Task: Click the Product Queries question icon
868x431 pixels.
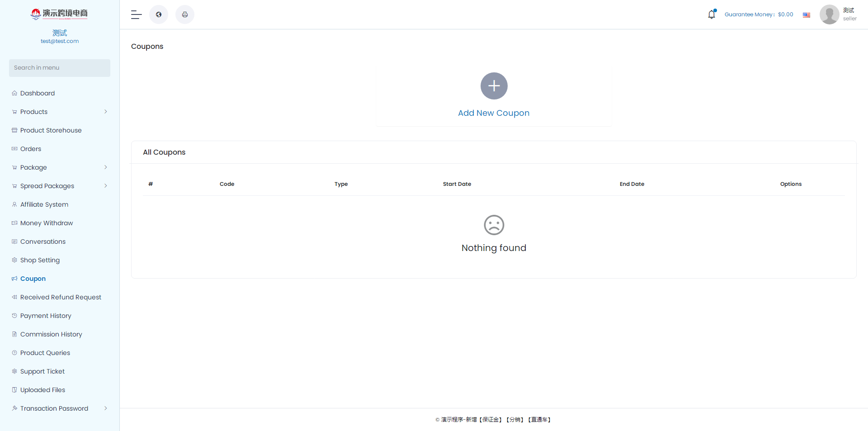Action: click(14, 353)
